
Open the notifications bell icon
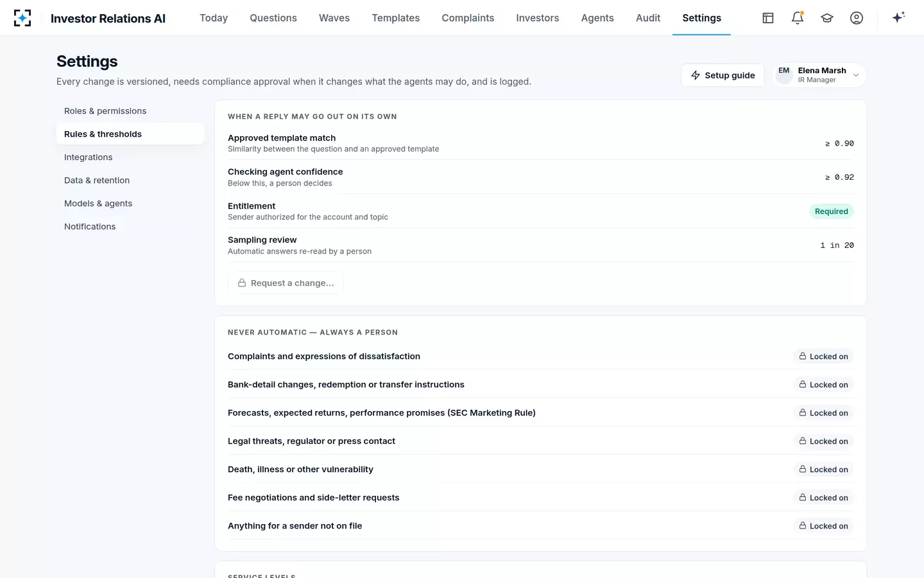click(798, 18)
